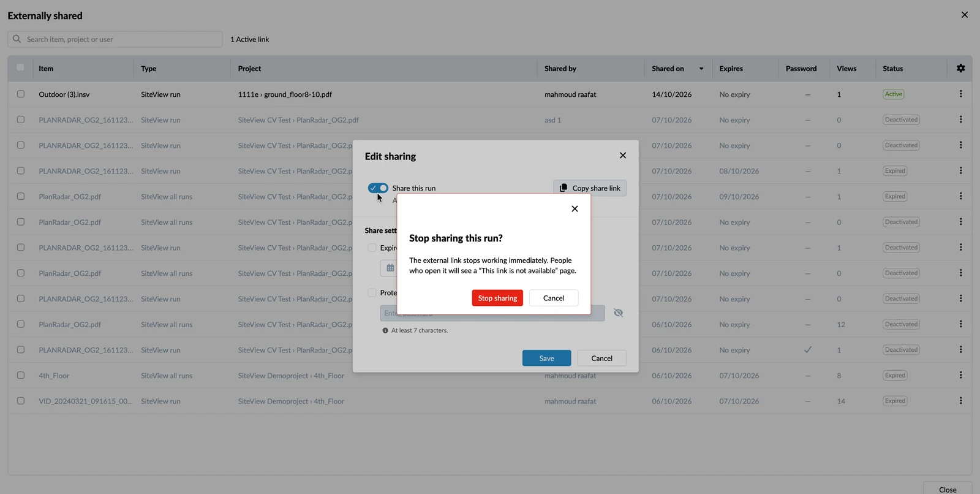This screenshot has width=980, height=494.
Task: Open row actions for the item with 12 views
Action: tap(960, 324)
